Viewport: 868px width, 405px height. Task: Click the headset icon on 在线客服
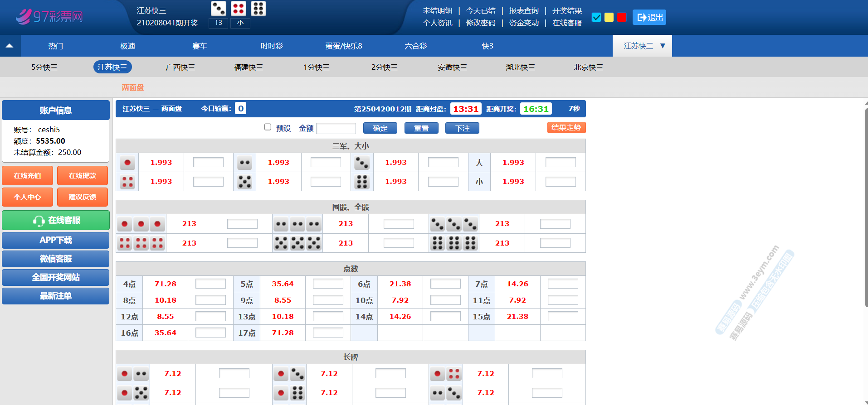click(39, 221)
